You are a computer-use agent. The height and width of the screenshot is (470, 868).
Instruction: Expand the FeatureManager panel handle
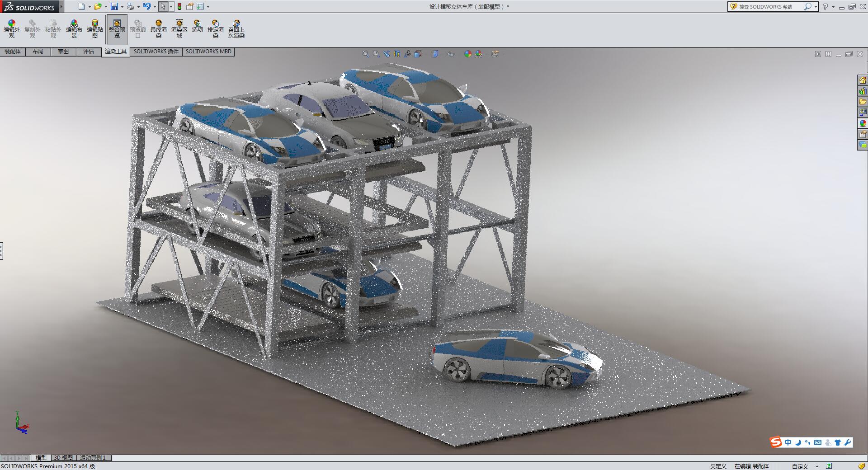1,251
